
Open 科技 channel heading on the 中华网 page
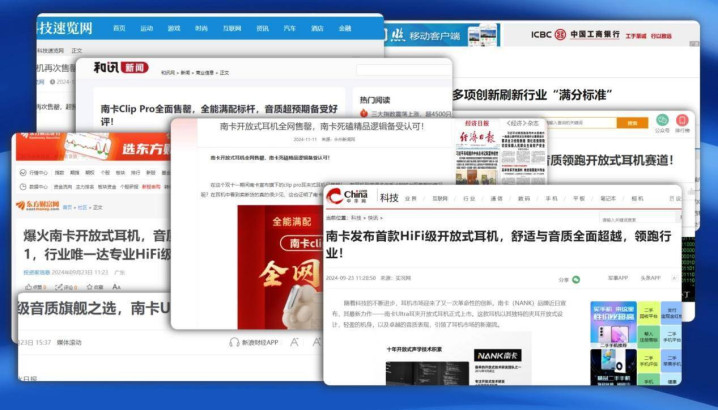click(x=389, y=198)
